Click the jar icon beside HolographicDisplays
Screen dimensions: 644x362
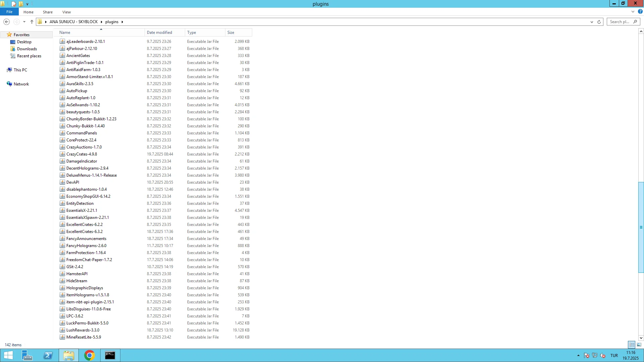62,288
